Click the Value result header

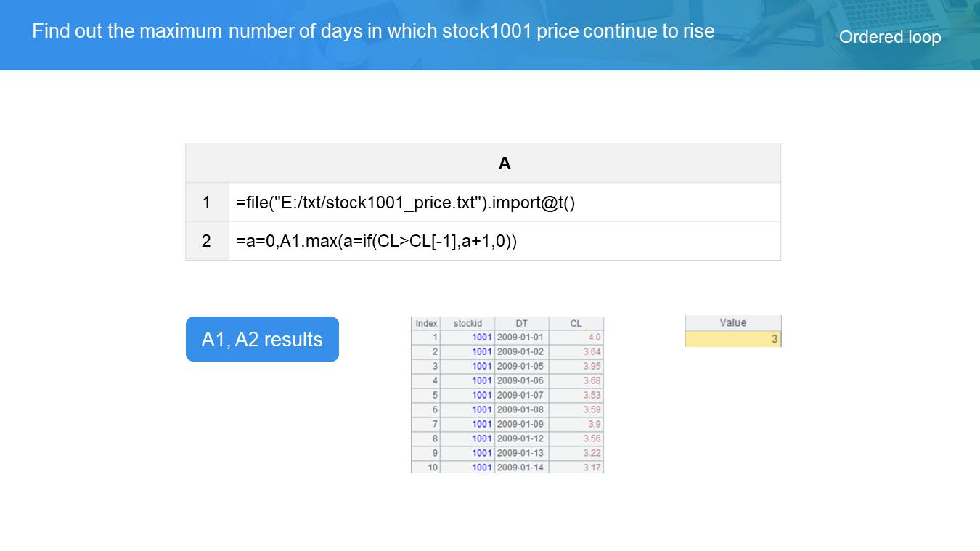(732, 322)
